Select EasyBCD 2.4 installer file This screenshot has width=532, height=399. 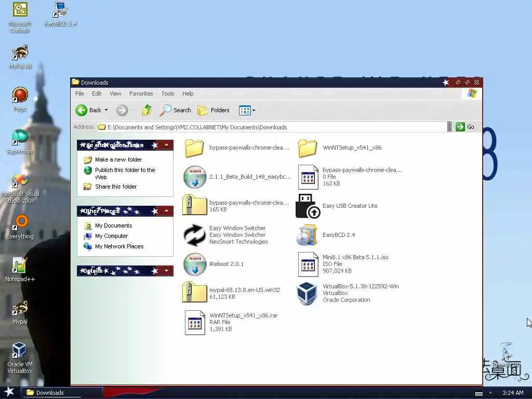coord(326,235)
